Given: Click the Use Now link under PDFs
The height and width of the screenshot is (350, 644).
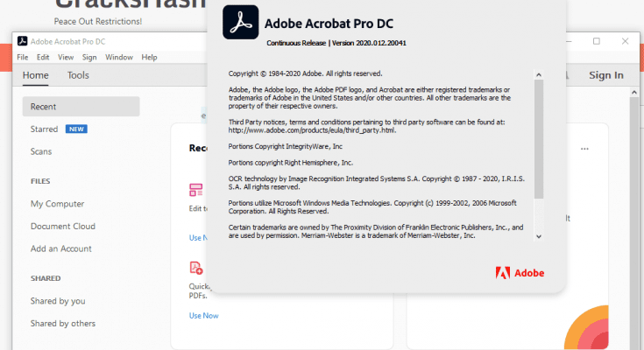Looking at the screenshot, I should point(203,316).
